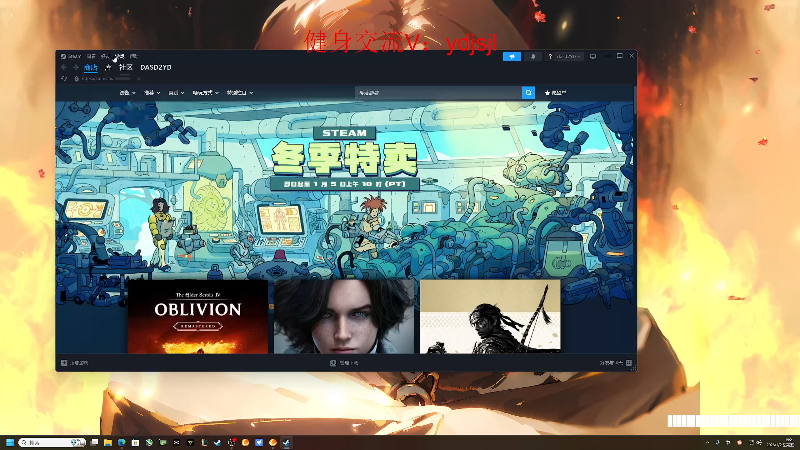Open the Windows Start menu
The height and width of the screenshot is (450, 800).
10,442
